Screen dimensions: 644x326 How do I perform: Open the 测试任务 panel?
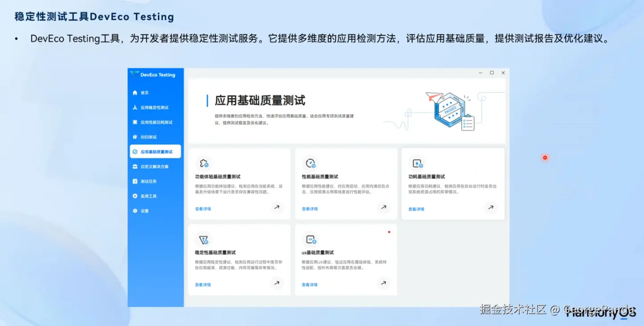pyautogui.click(x=149, y=181)
